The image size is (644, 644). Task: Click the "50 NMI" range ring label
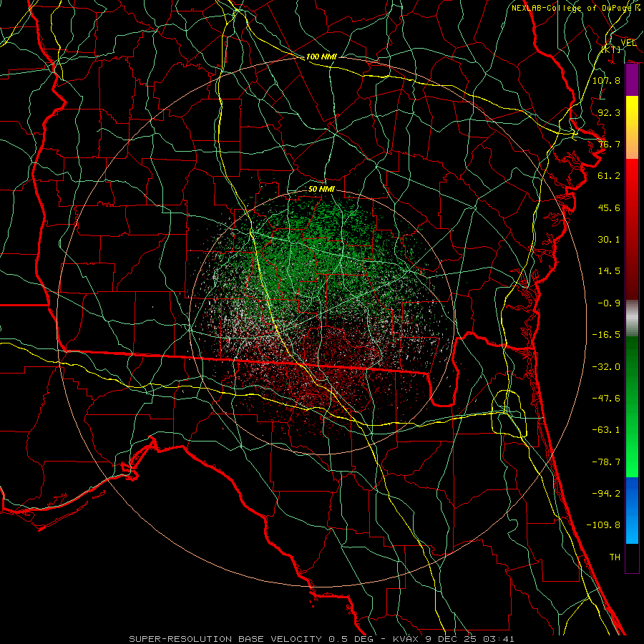click(x=321, y=189)
